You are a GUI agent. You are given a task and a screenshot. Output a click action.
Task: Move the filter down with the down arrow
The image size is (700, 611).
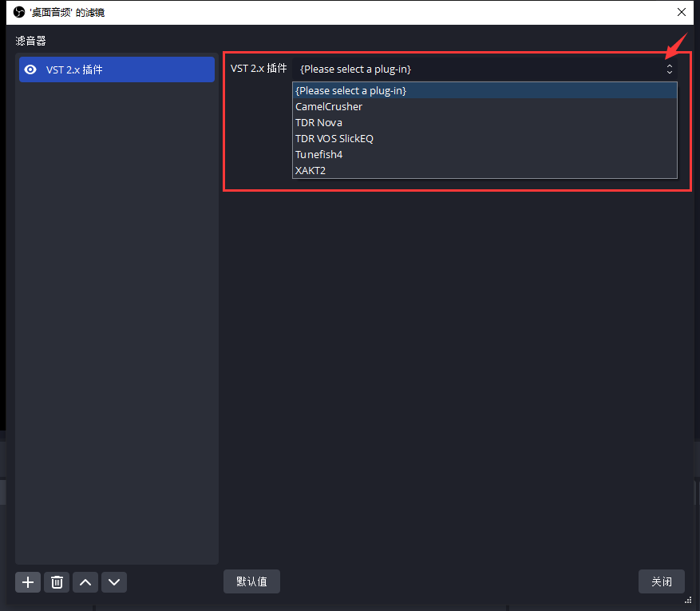click(x=114, y=582)
